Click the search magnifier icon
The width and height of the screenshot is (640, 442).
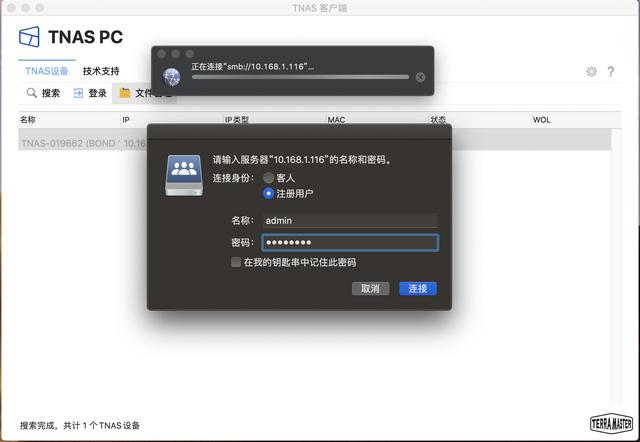coord(31,93)
